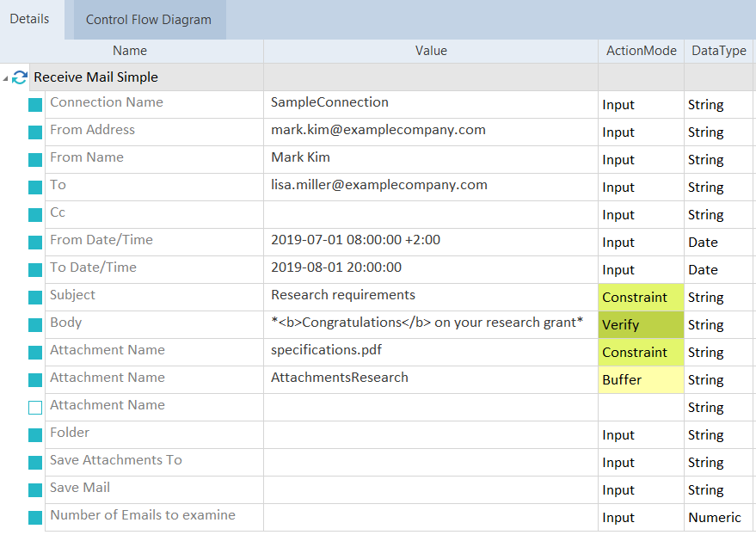Click the SampleConnection value field
The height and width of the screenshot is (535, 756).
point(430,103)
